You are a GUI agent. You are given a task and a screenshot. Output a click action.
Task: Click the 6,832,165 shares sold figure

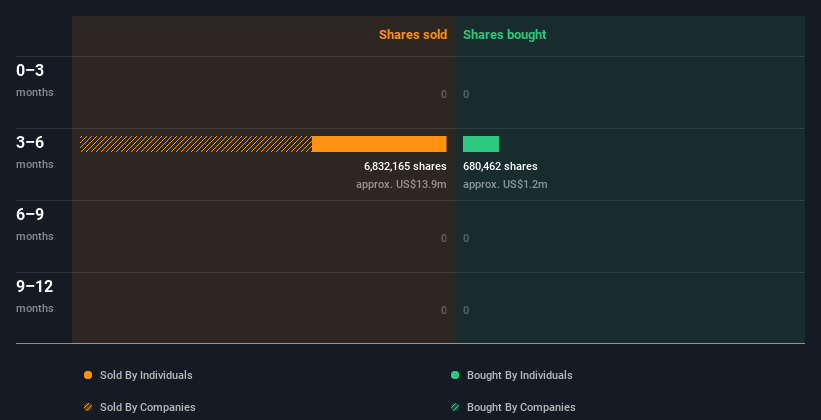tap(405, 166)
